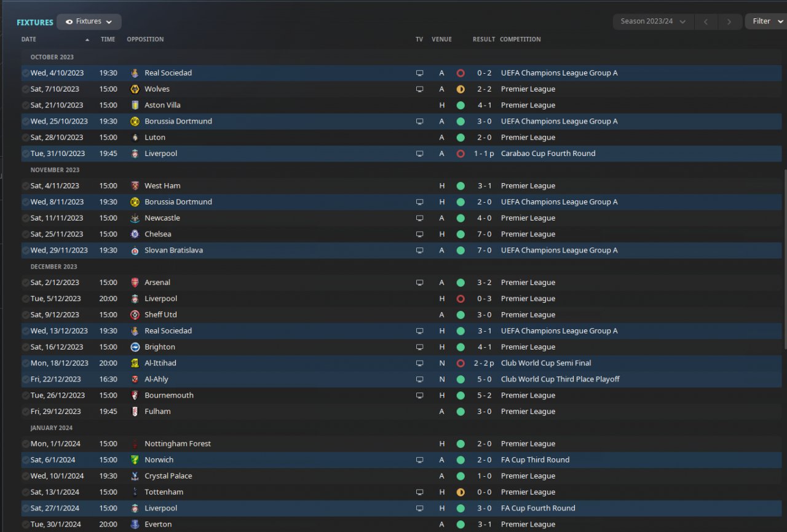Open the Season 2023/24 dropdown
This screenshot has height=532, width=787.
tap(653, 22)
